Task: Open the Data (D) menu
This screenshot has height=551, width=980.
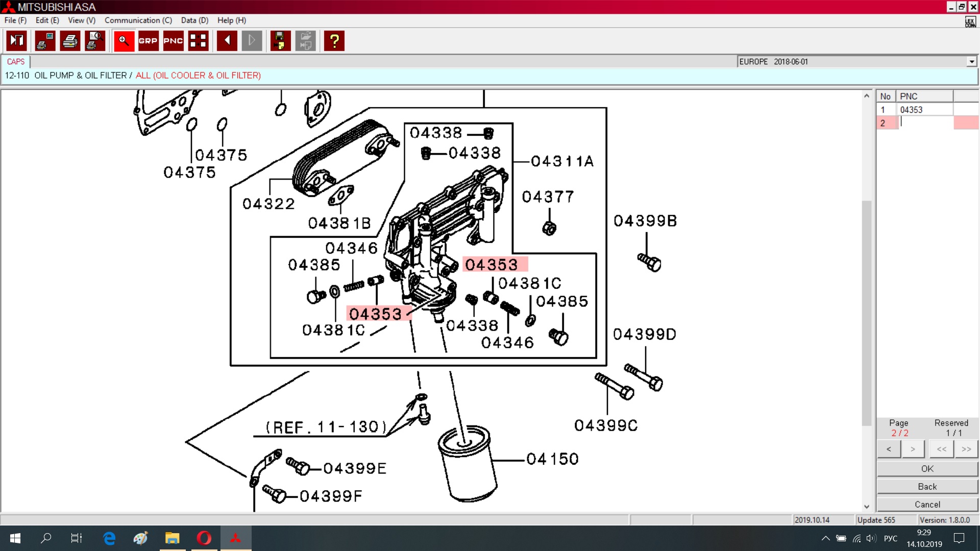Action: tap(194, 20)
